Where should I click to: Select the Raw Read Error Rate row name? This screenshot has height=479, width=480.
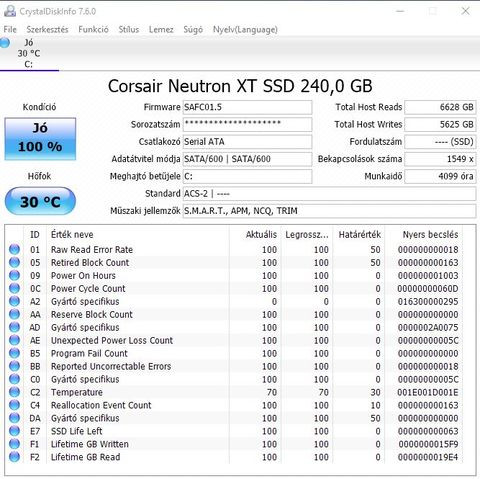point(92,250)
